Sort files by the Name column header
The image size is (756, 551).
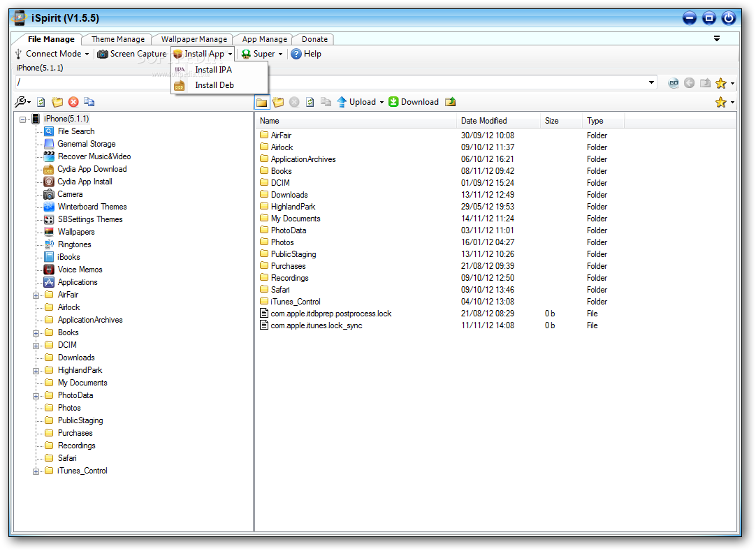[356, 121]
